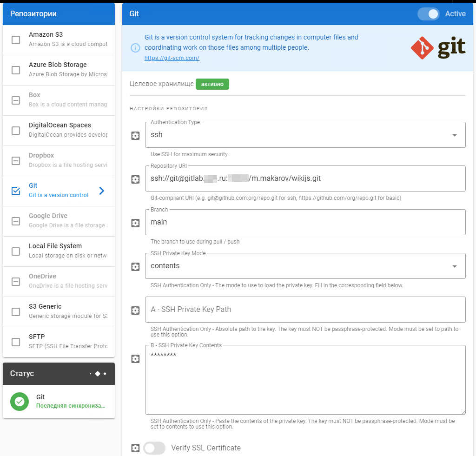
Task: Click the chevron arrow on the Git repository row
Action: point(102,191)
